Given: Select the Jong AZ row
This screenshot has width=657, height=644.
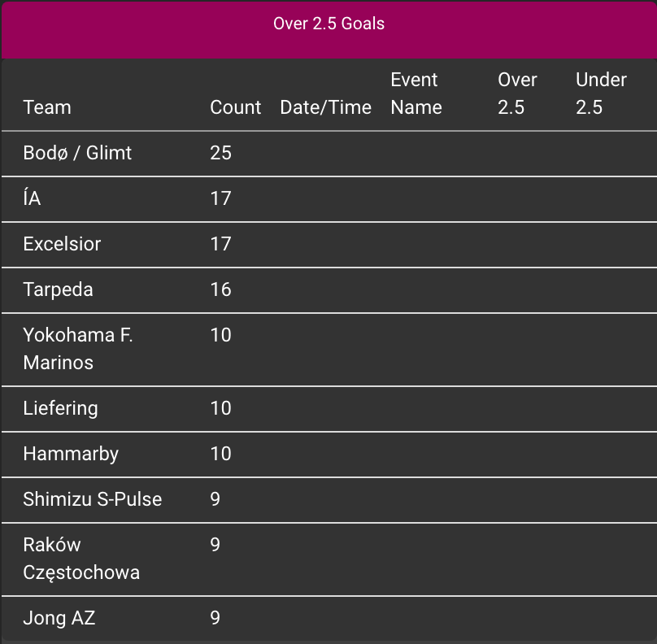Looking at the screenshot, I should [x=329, y=619].
